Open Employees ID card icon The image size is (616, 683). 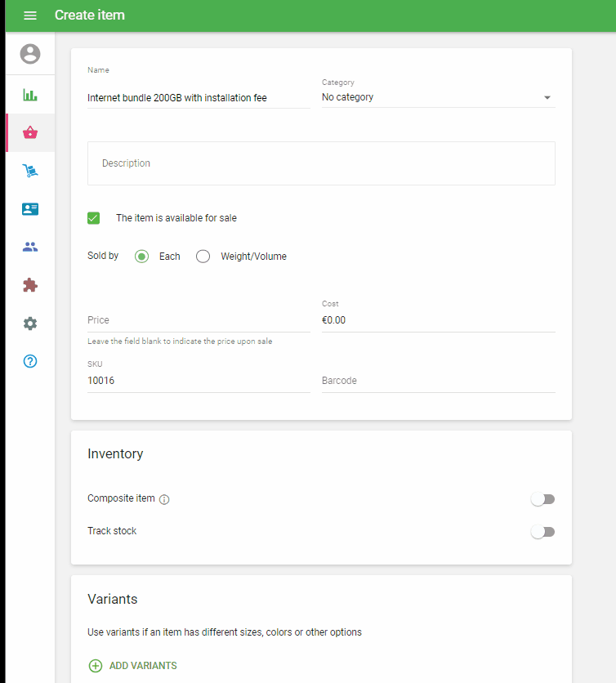tap(30, 209)
